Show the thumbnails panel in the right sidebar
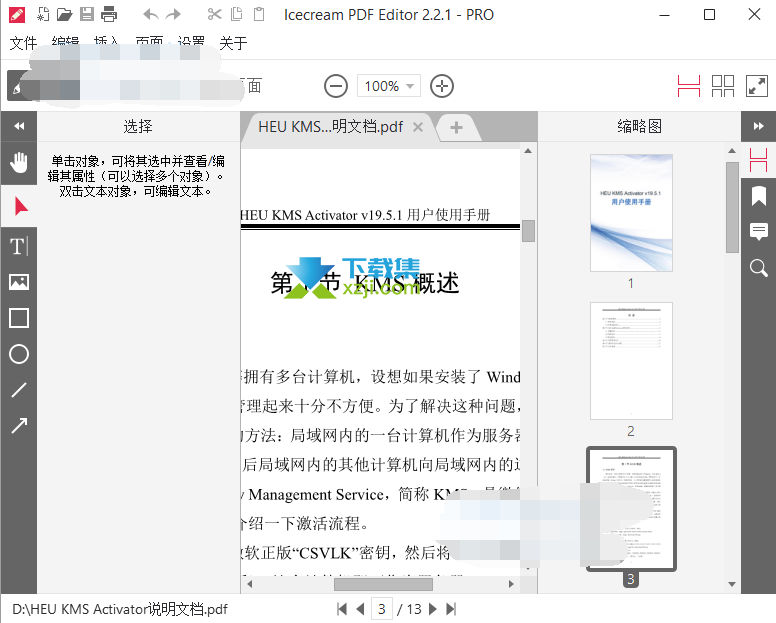 [758, 160]
